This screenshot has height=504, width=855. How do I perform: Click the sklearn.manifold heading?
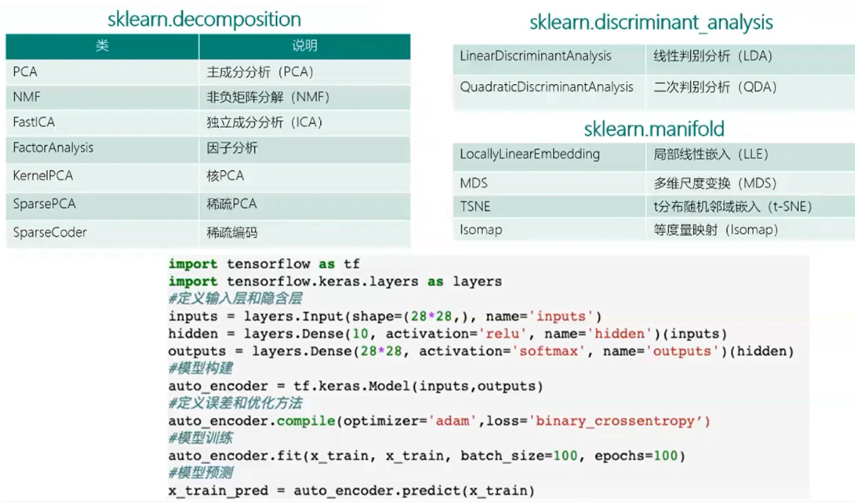pos(654,129)
